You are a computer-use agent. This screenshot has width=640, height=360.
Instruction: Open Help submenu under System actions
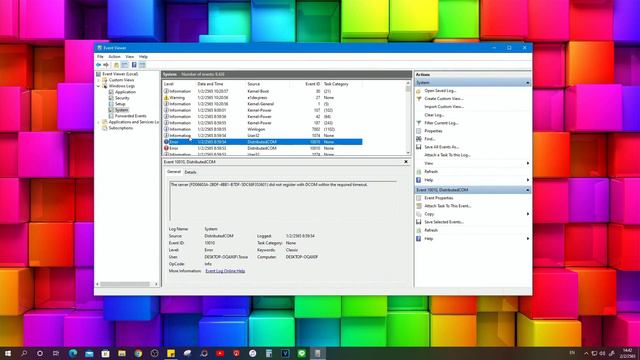click(x=429, y=180)
